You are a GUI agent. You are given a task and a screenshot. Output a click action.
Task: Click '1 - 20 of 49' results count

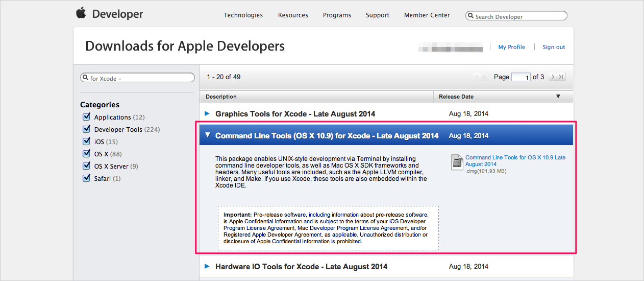224,77
